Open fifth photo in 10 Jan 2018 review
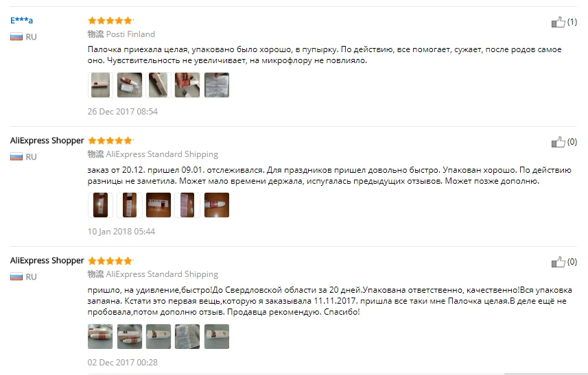Screen dimensions: 588x375 217,205
